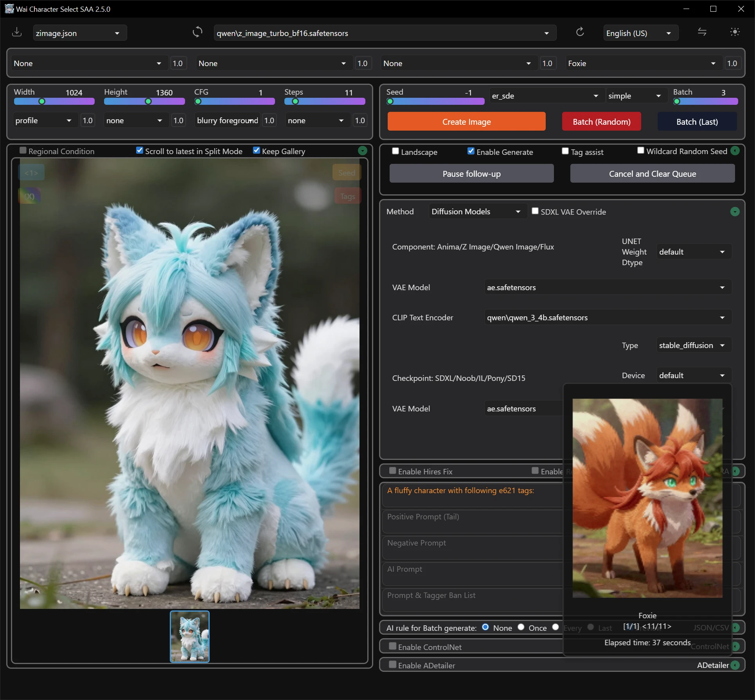
Task: Click the ADetailer green expand icon
Action: point(735,665)
